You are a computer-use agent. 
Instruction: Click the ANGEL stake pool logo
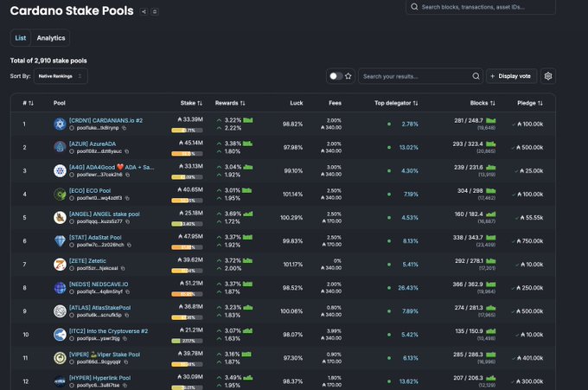[60, 218]
